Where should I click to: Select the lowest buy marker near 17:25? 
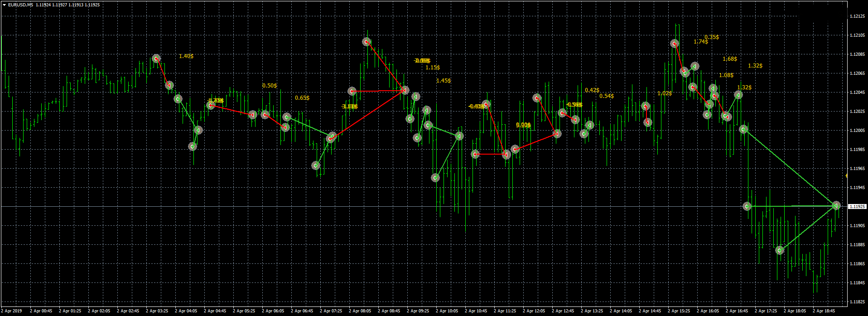(x=780, y=250)
